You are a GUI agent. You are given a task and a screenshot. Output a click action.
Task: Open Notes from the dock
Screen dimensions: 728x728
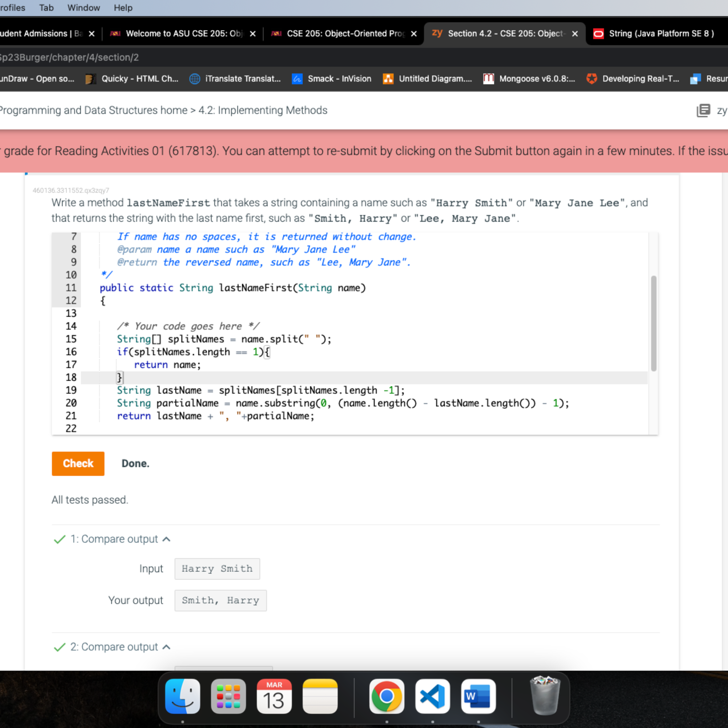pos(320,696)
